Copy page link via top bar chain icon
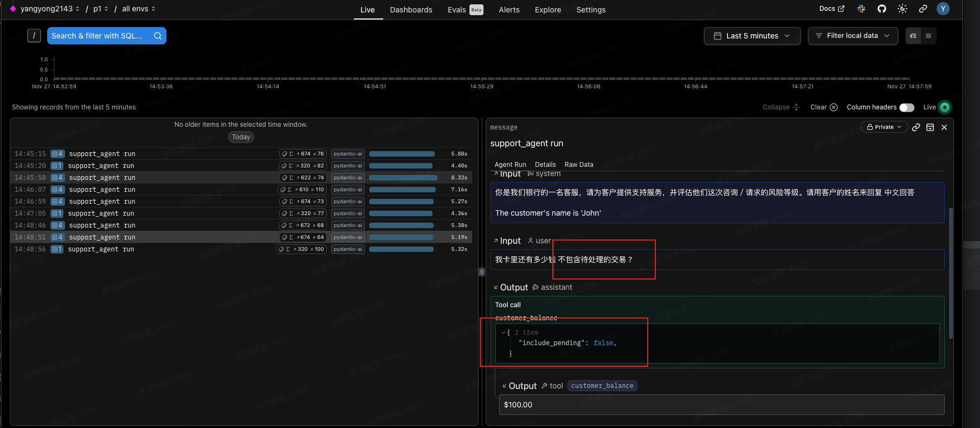 pos(923,9)
